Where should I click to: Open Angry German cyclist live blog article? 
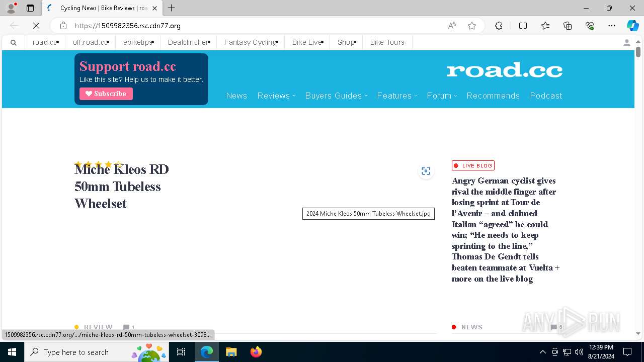pos(506,230)
